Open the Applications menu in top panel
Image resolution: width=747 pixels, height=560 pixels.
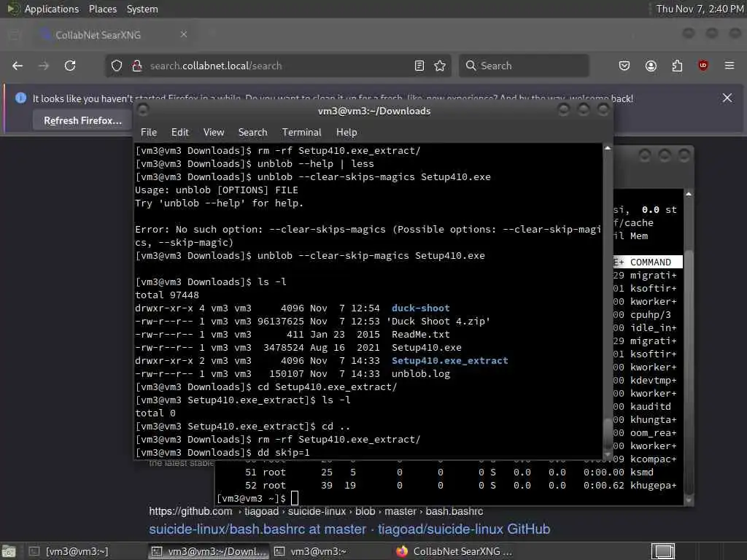pos(52,9)
